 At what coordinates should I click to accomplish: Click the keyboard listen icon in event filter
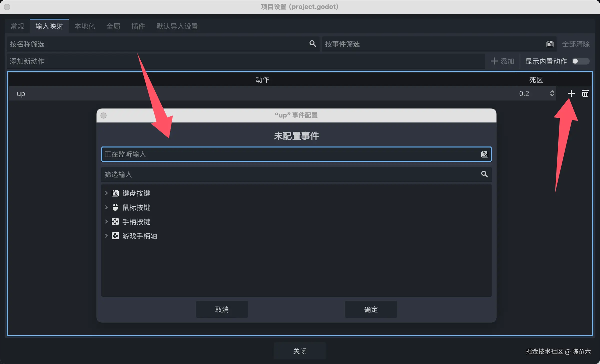[550, 44]
